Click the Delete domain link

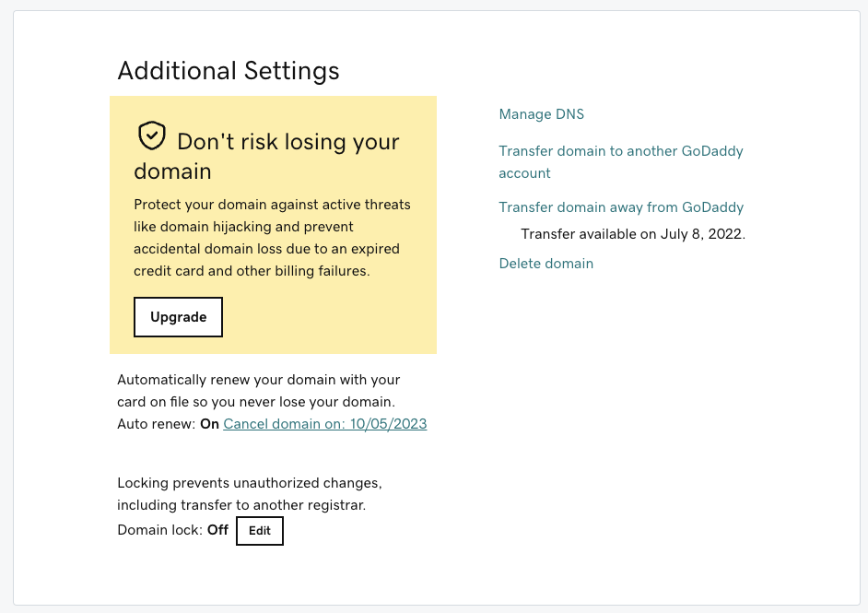click(x=545, y=264)
